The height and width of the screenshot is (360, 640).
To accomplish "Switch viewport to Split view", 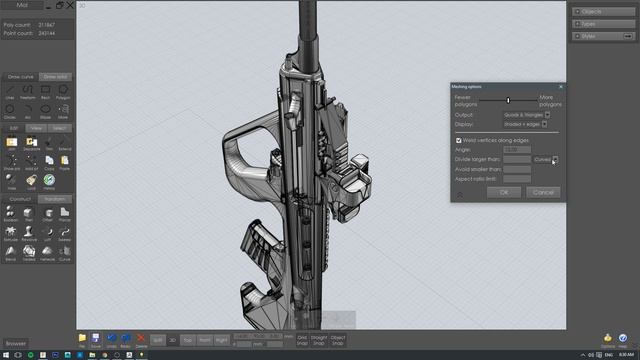I will tap(158, 340).
